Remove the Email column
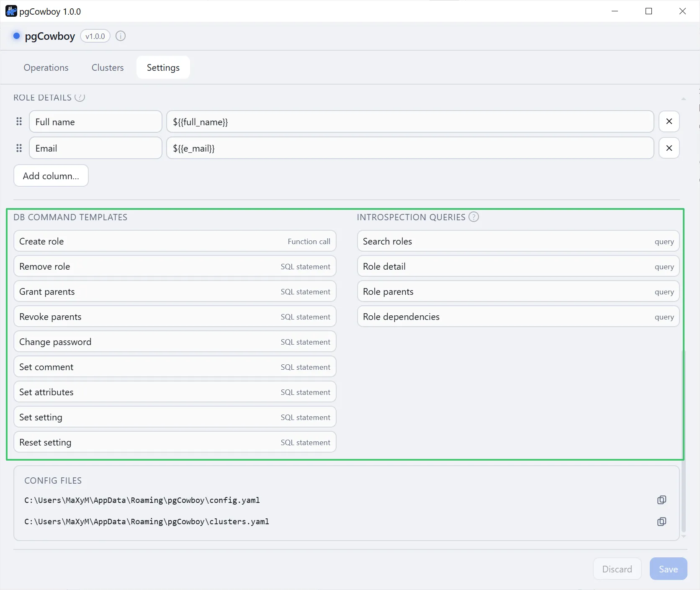 pyautogui.click(x=669, y=148)
